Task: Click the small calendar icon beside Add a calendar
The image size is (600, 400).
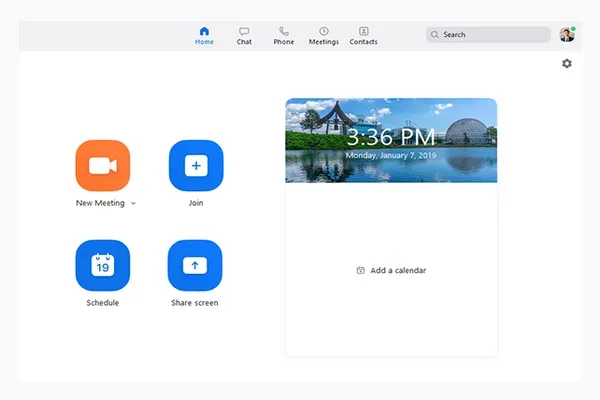Action: coord(360,270)
